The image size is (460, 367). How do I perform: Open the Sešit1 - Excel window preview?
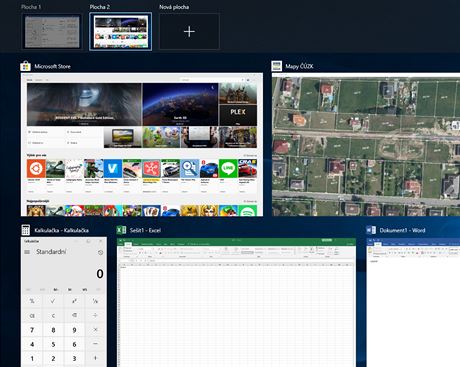236,302
